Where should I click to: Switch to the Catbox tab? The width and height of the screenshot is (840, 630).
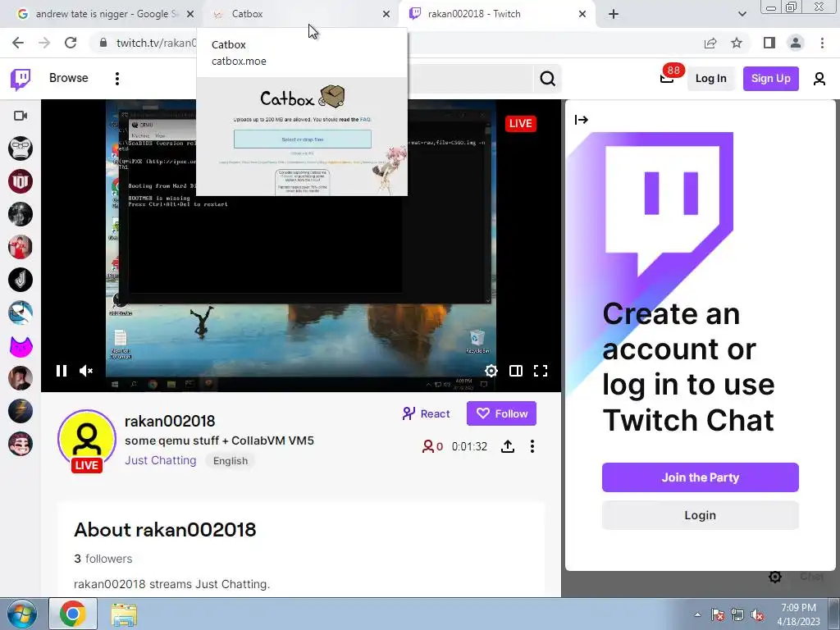point(301,14)
